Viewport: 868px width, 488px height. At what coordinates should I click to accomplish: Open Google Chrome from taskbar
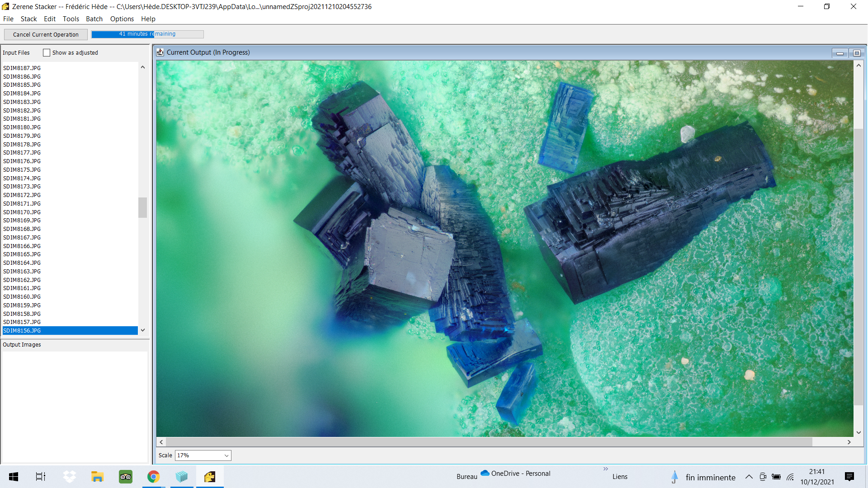[154, 477]
